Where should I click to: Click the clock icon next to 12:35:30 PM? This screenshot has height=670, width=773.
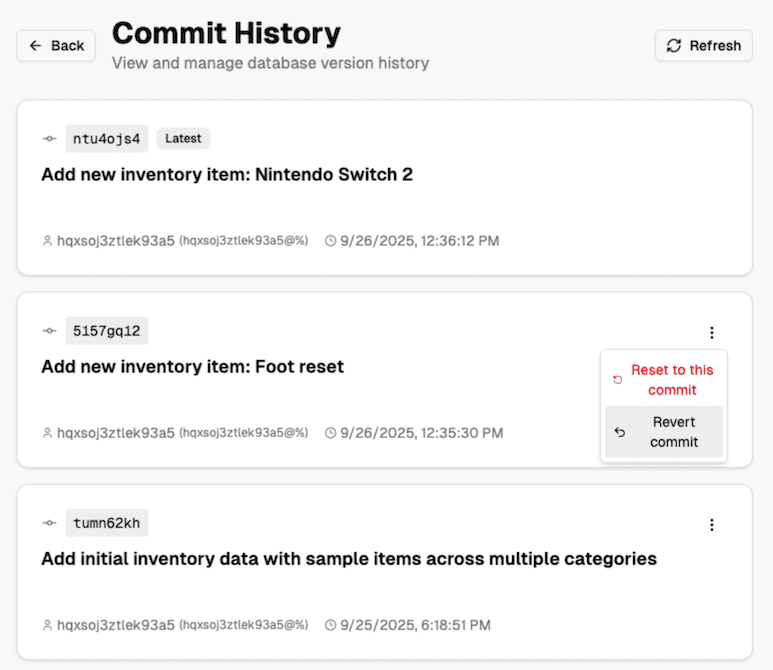(331, 433)
